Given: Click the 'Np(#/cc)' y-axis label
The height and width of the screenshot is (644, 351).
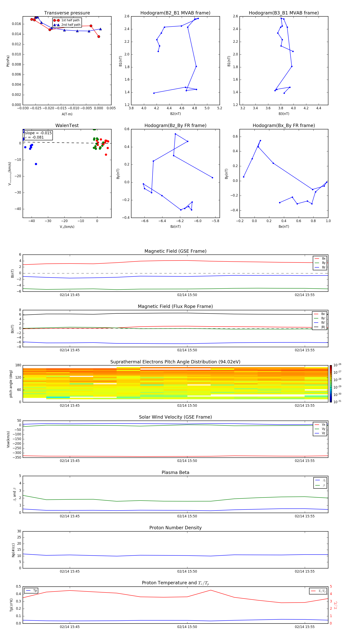Looking at the screenshot, I should (13, 550).
